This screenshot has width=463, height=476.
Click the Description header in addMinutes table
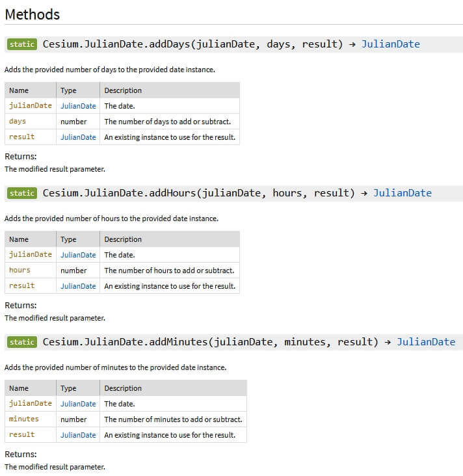click(123, 388)
